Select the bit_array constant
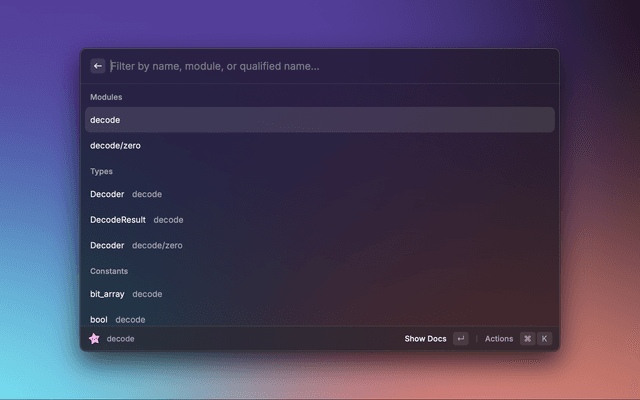 pos(320,294)
